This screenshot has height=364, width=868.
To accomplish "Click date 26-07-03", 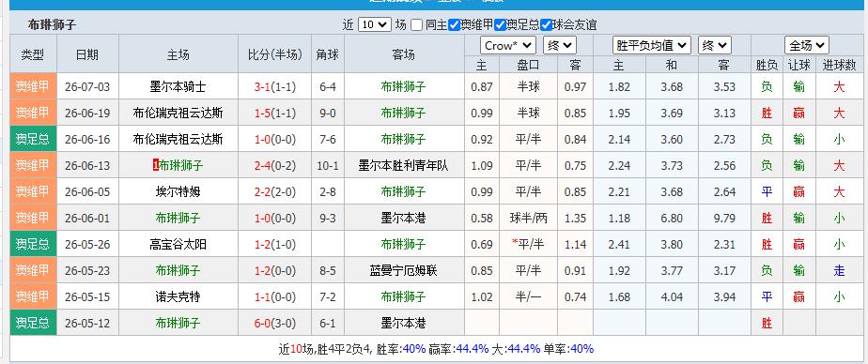I will [x=87, y=87].
